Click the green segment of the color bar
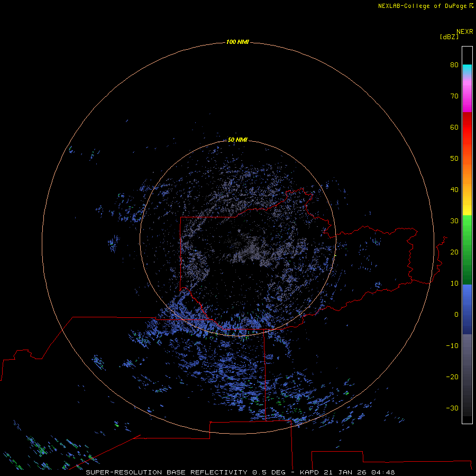 point(467,250)
